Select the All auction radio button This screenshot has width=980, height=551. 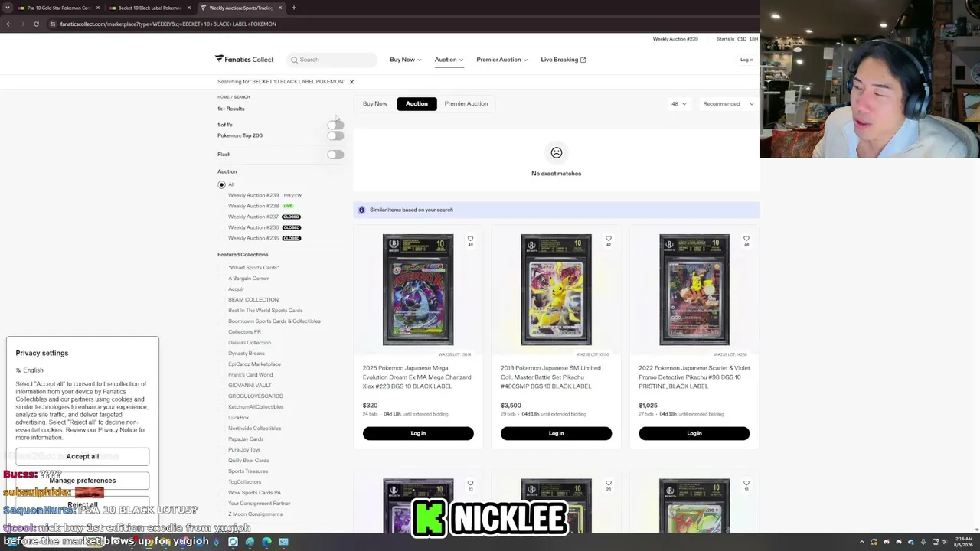click(x=222, y=184)
